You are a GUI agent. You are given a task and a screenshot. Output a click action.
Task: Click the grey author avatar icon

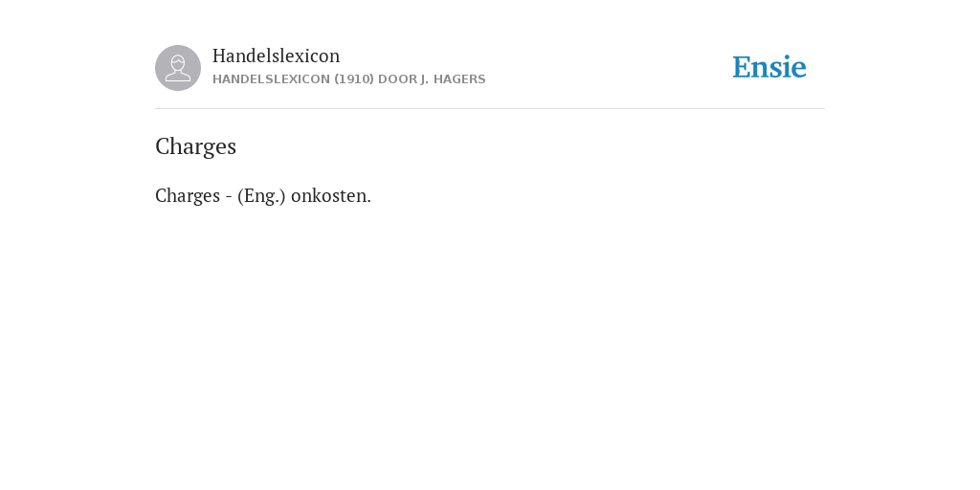pos(178,68)
